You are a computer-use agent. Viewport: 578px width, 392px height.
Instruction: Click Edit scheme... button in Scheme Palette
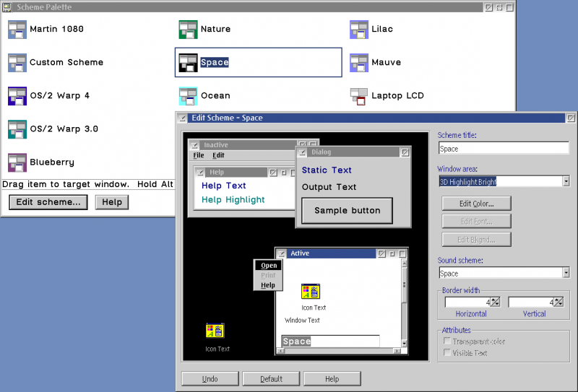[48, 202]
